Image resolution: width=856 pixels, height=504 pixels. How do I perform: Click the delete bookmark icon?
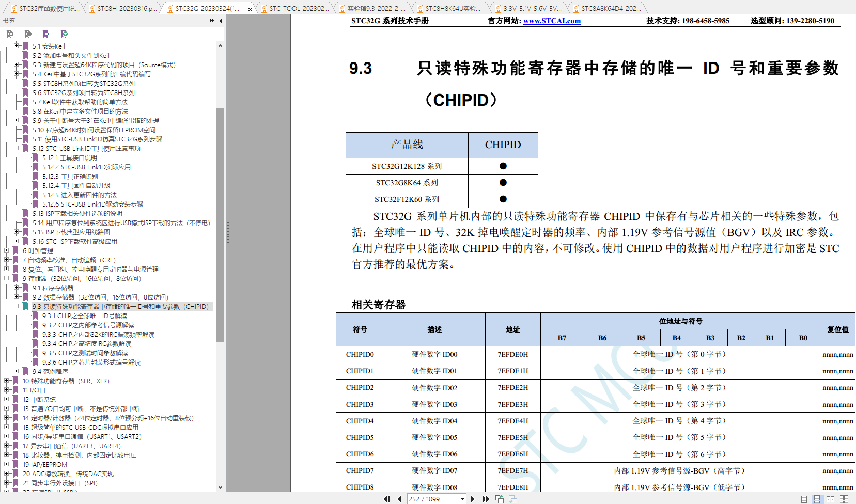[10, 34]
